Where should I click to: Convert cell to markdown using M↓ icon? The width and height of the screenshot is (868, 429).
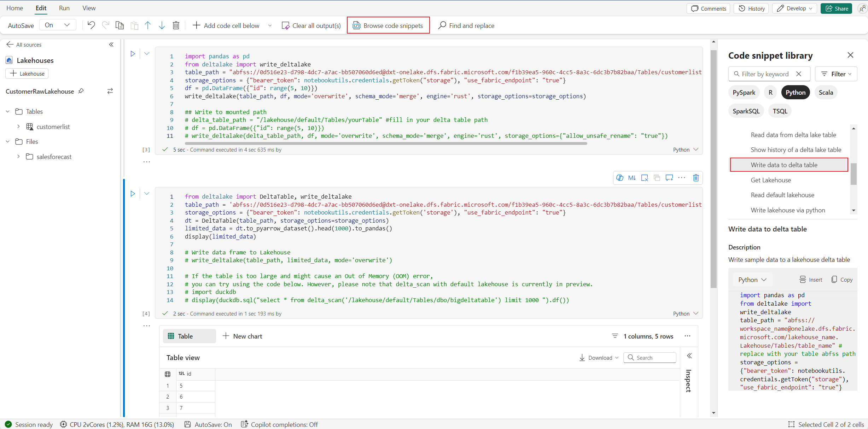click(632, 178)
